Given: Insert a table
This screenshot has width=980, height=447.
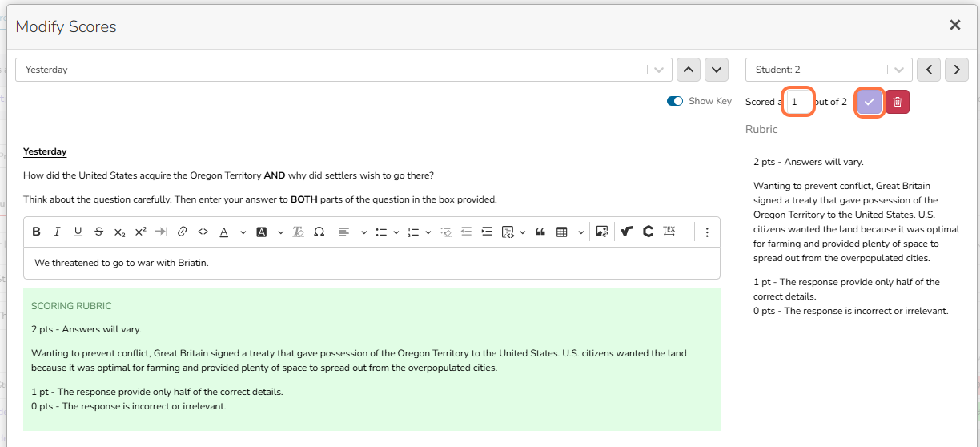Looking at the screenshot, I should (x=562, y=232).
